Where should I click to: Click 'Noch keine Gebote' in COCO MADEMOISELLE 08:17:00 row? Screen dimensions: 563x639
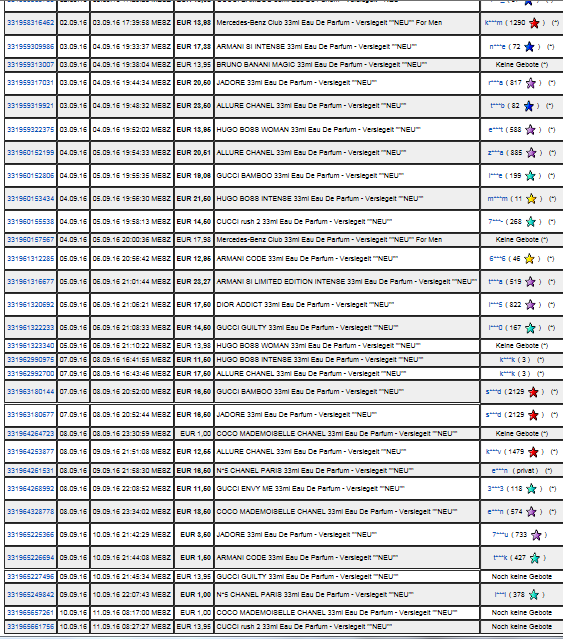[521, 613]
